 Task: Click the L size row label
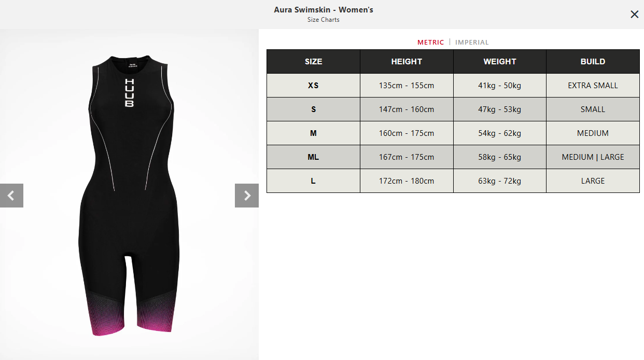[313, 181]
